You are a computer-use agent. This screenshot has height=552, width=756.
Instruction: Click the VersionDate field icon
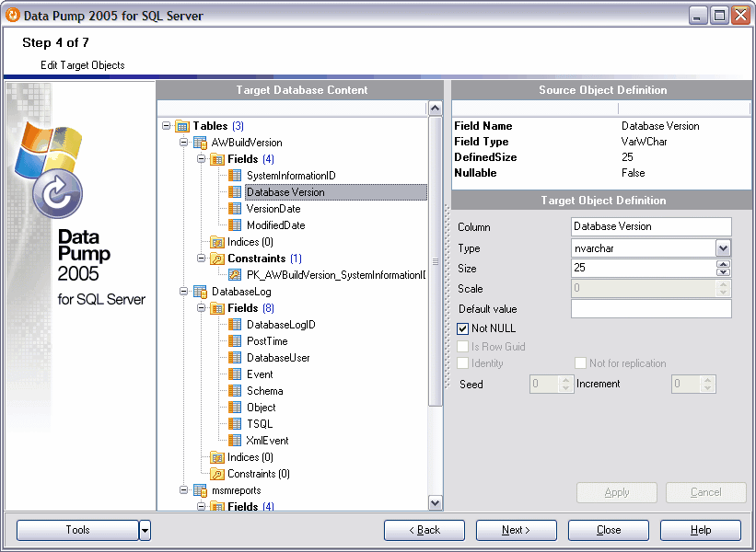coord(235,209)
